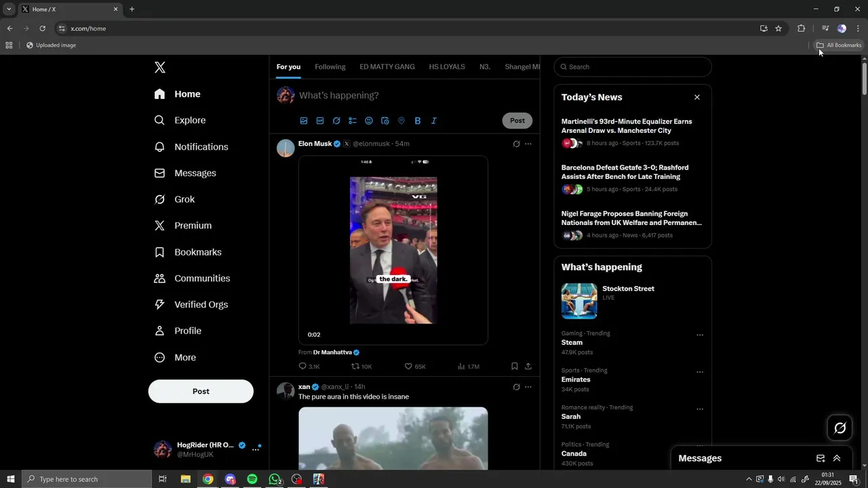Click the X logo in sidebar
The width and height of the screenshot is (868, 488).
pos(160,67)
